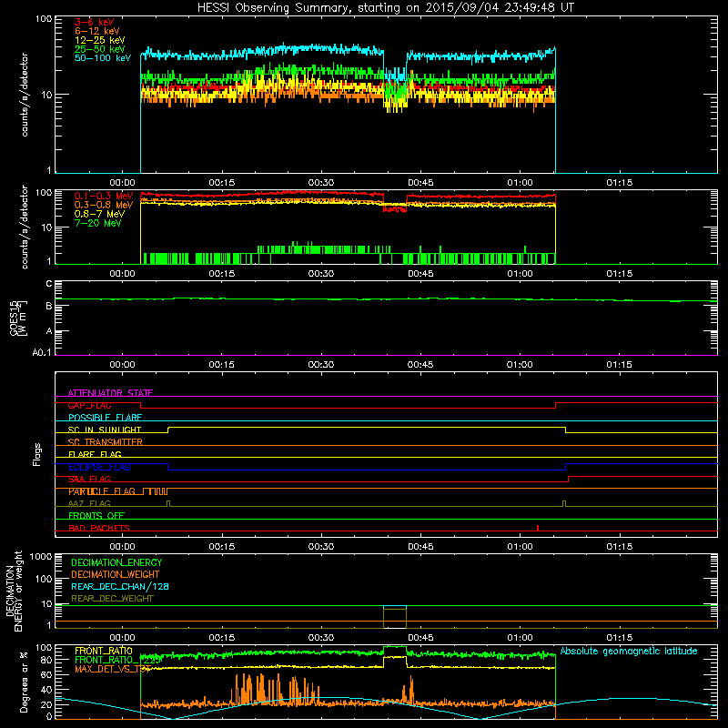
Task: Select the GAP_FLAG label
Action: (89, 405)
